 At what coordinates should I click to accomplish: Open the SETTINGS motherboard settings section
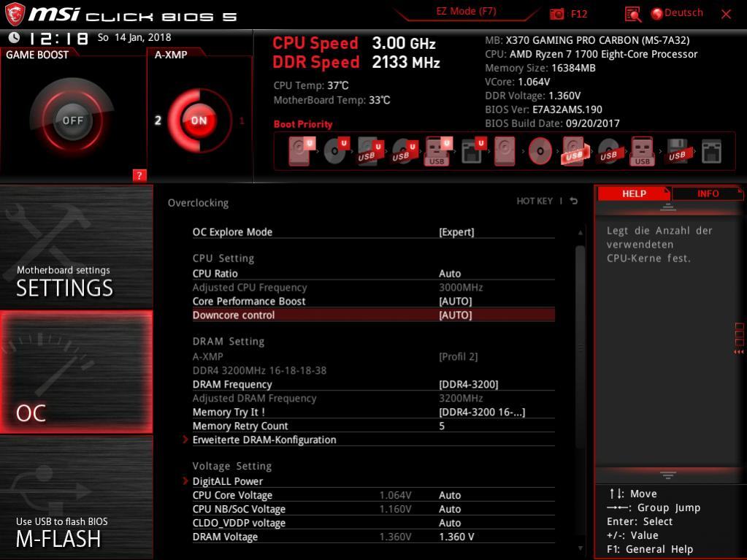click(76, 247)
